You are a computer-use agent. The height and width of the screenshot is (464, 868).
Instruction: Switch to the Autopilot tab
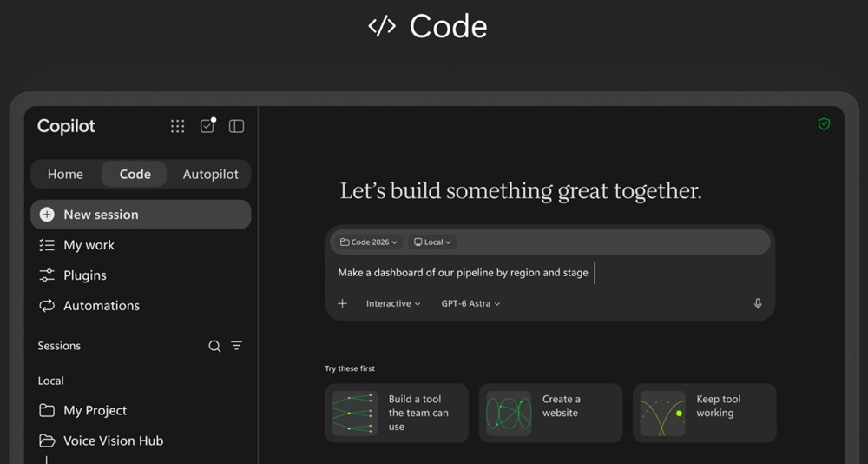(210, 174)
